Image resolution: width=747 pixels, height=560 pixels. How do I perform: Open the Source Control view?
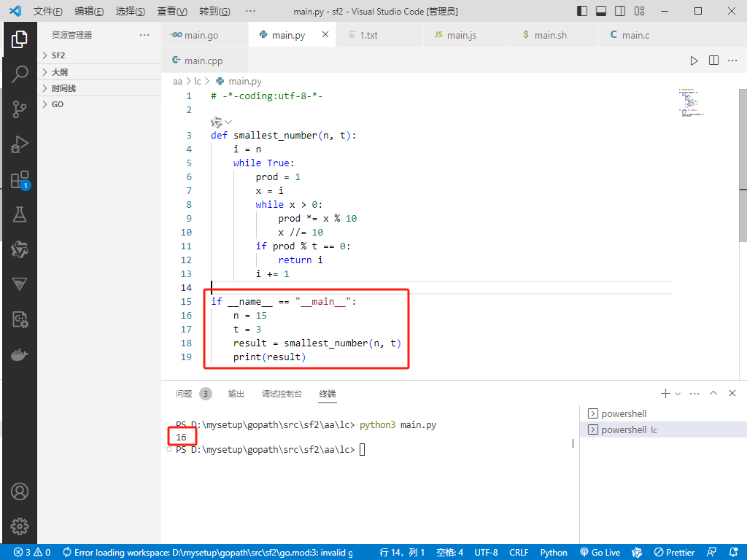[20, 109]
